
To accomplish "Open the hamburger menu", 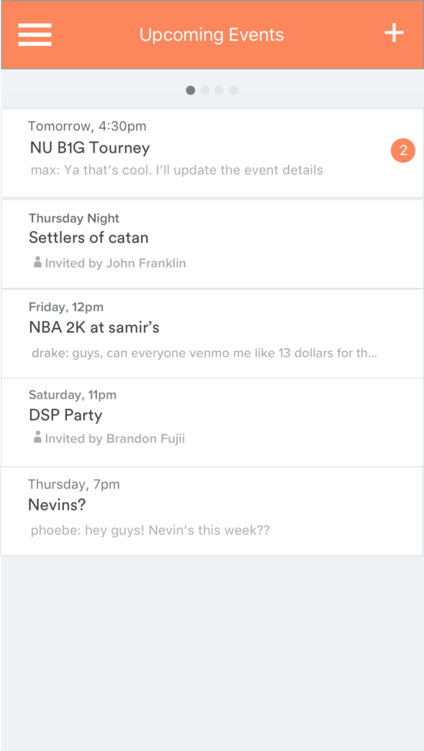I will pos(34,34).
